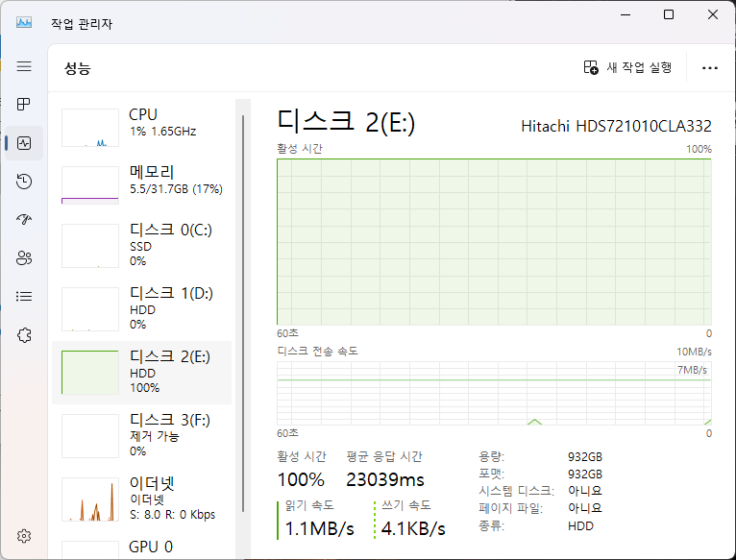Open Task Manager settings gear
736x560 pixels.
click(x=24, y=536)
